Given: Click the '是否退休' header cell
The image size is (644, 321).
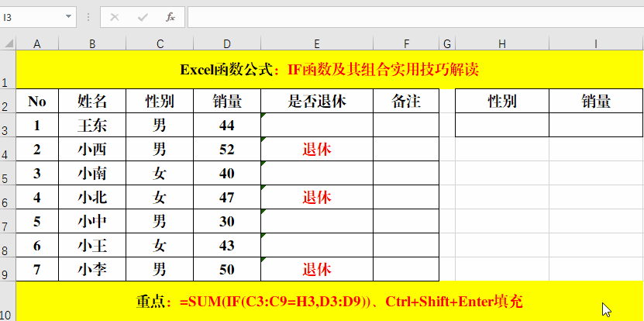Looking at the screenshot, I should pos(317,101).
